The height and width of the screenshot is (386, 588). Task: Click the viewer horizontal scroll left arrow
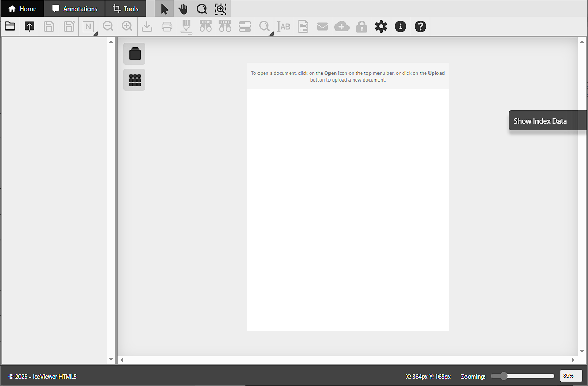(x=122, y=360)
